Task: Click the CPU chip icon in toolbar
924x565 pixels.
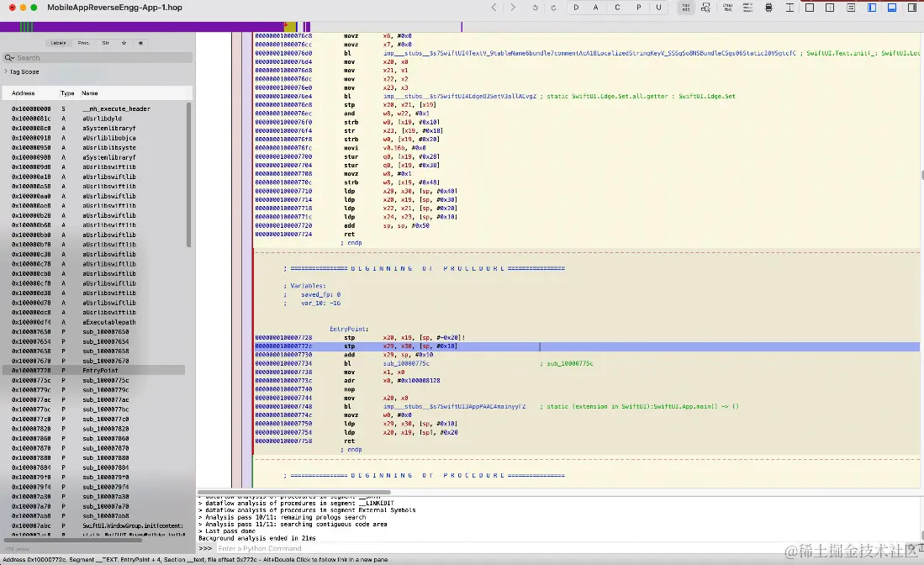Action: [768, 8]
